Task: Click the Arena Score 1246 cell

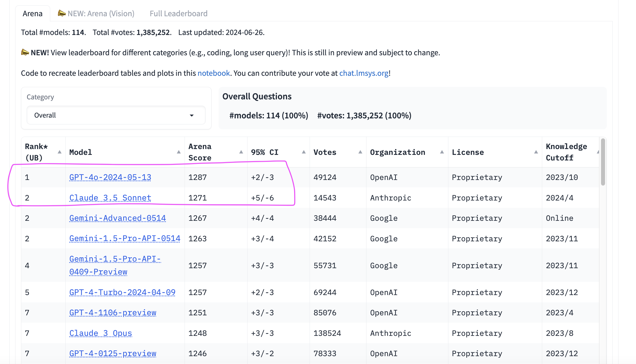Action: (216, 354)
